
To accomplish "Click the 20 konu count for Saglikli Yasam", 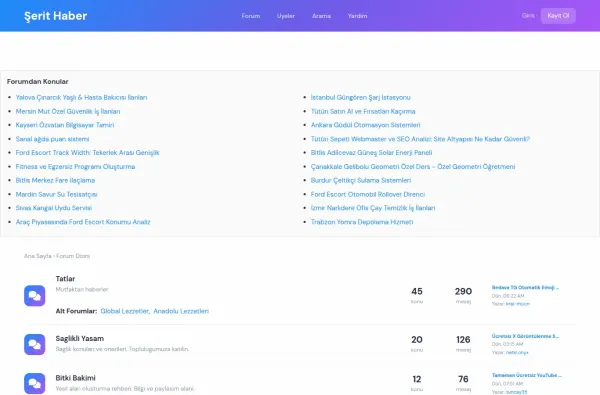I will coord(417,340).
